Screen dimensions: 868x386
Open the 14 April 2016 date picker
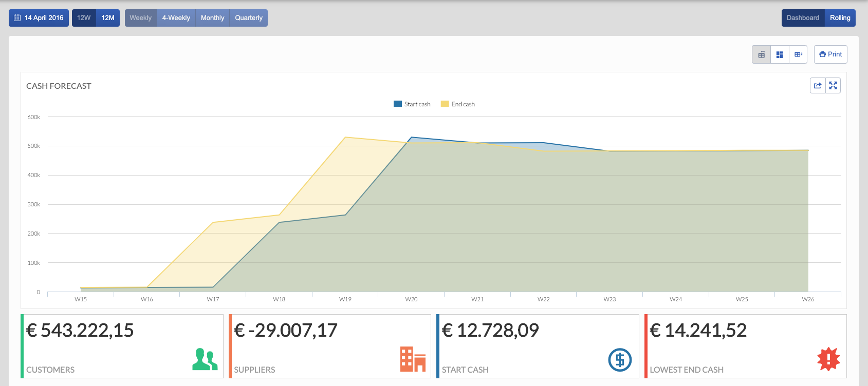pyautogui.click(x=39, y=18)
